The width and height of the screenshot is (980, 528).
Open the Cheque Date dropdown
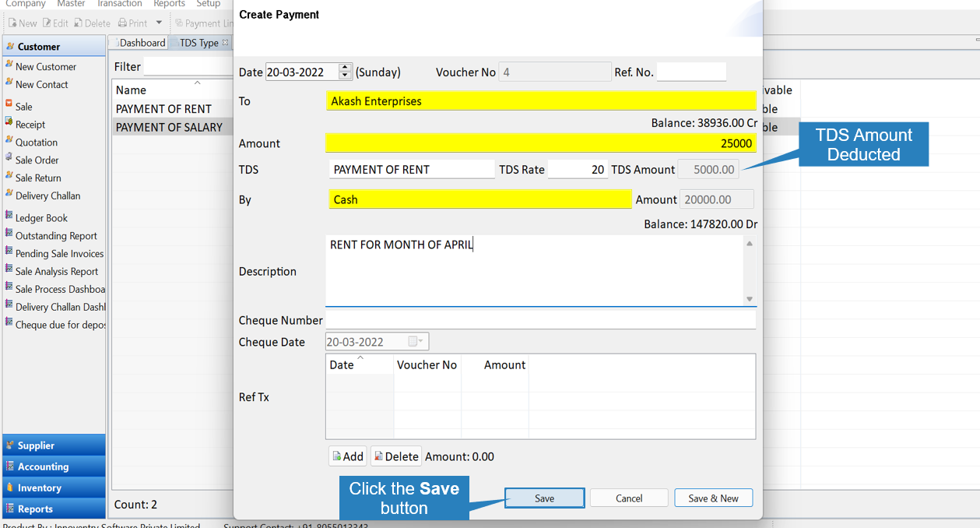pos(417,342)
